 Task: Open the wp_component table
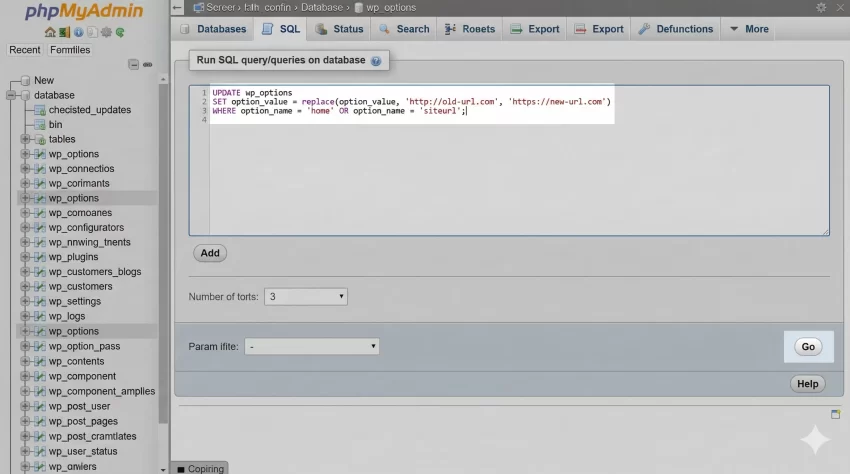click(82, 376)
